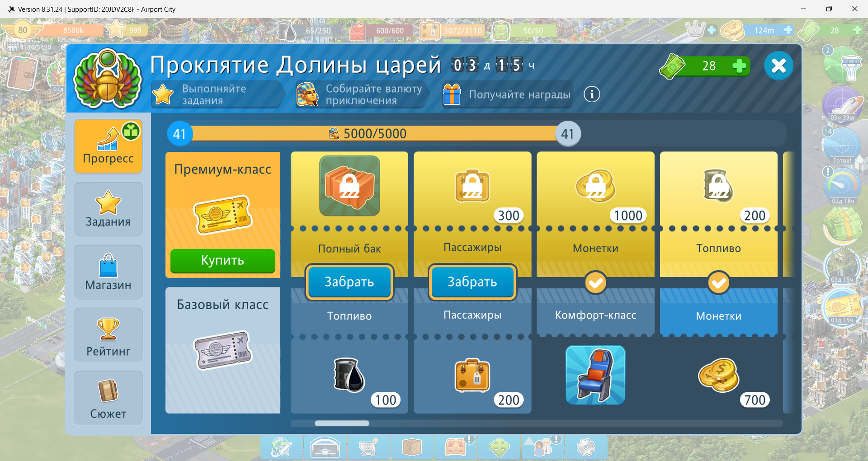Click the locked premium Пассажиры suitcase
The width and height of the screenshot is (868, 461).
(x=472, y=186)
